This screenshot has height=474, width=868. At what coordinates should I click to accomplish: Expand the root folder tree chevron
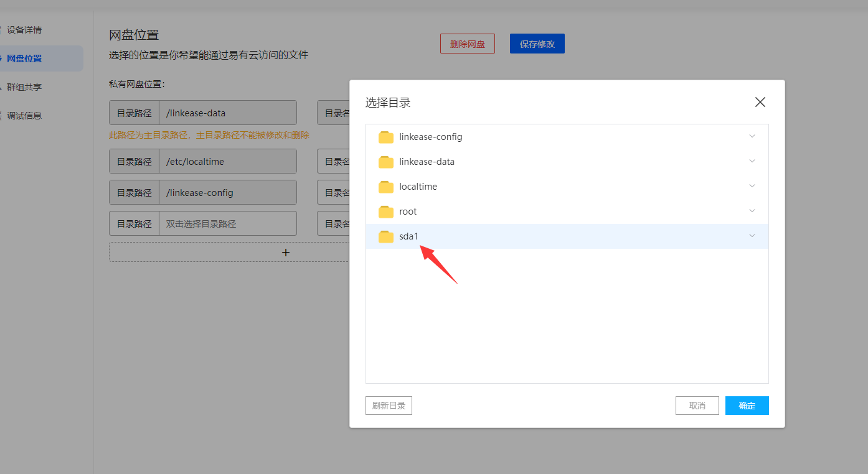pyautogui.click(x=752, y=210)
